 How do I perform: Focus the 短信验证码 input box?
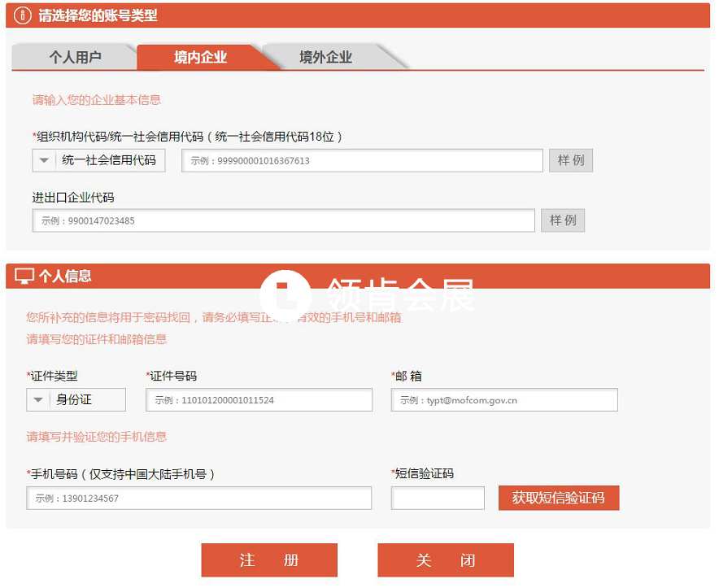click(x=438, y=498)
